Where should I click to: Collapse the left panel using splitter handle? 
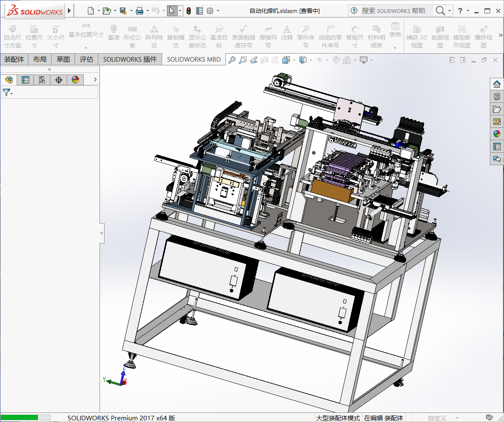tap(102, 233)
